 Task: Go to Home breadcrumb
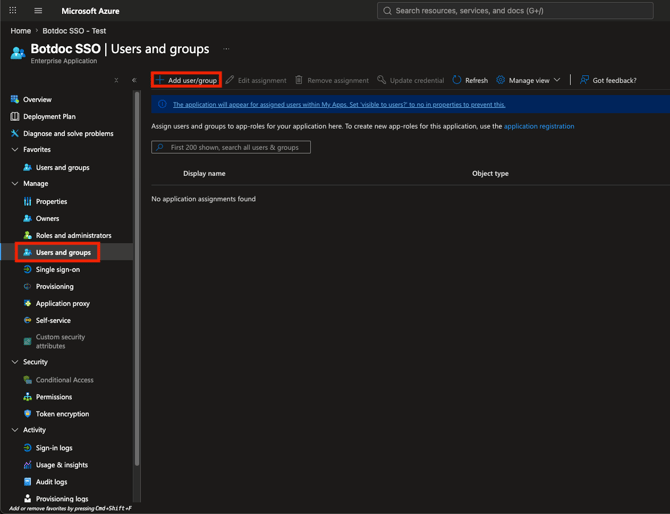point(21,31)
